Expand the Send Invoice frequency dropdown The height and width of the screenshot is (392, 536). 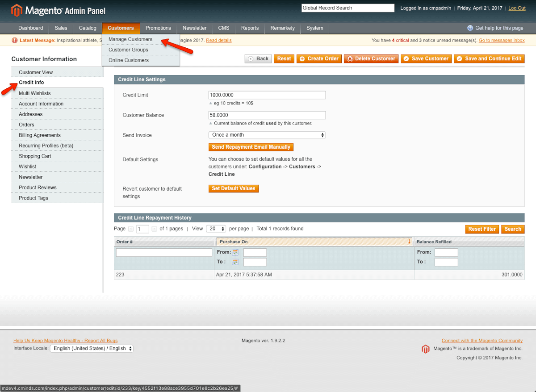click(267, 135)
